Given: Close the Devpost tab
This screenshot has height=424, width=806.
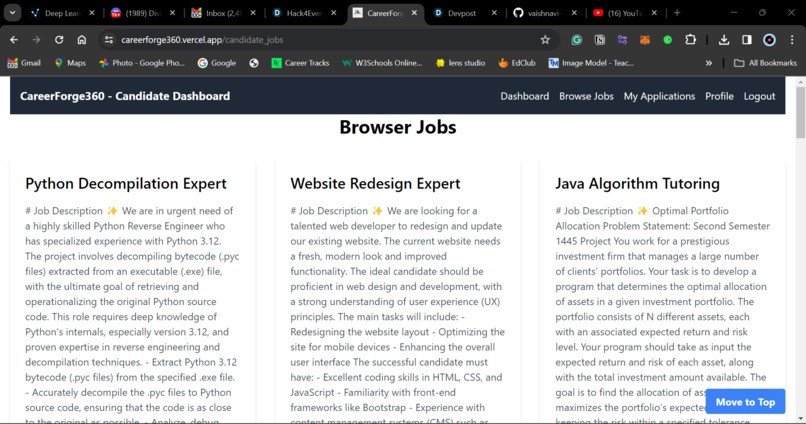Looking at the screenshot, I should (x=494, y=13).
